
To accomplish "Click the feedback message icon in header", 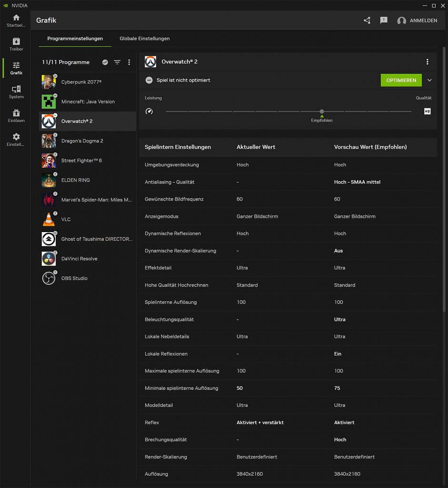I will click(384, 20).
